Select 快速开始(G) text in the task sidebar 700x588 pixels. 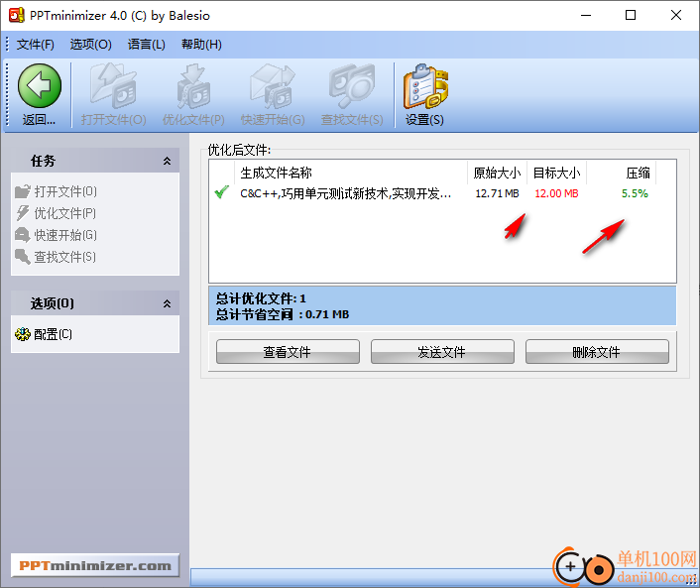[x=65, y=235]
